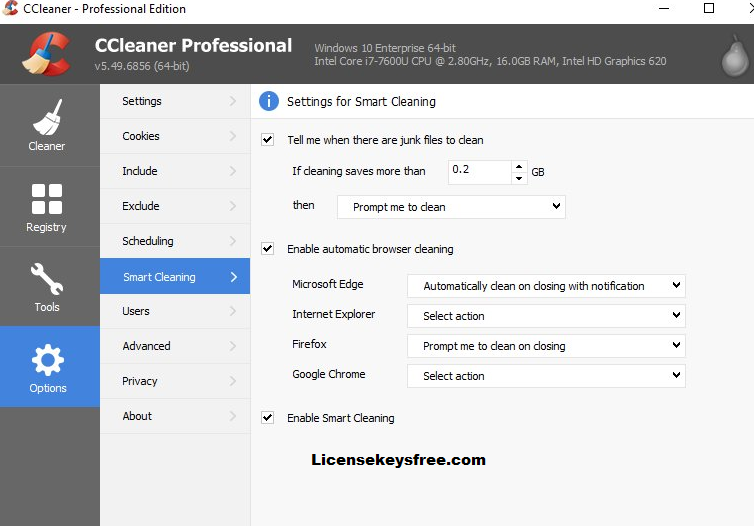Increase the GB threshold with up arrow
The image size is (754, 526).
[519, 167]
